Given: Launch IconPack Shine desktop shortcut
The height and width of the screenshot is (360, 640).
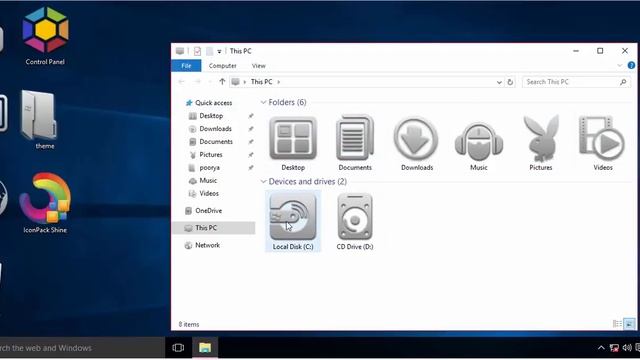Looking at the screenshot, I should [45, 203].
